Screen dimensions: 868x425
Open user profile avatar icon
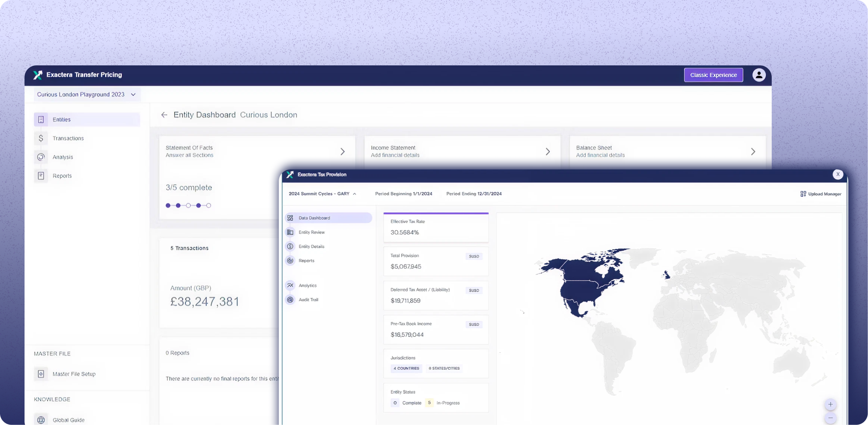click(759, 75)
